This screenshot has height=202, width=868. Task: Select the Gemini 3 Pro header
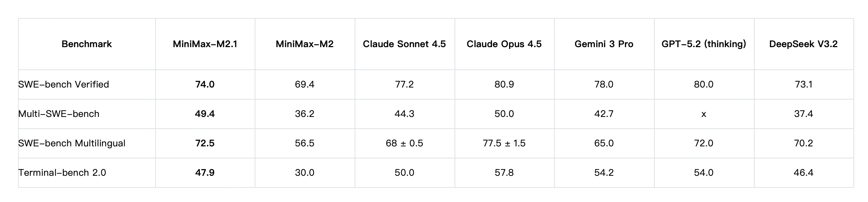pos(604,44)
